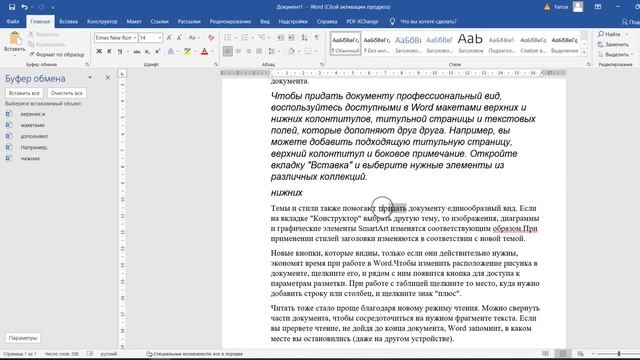Click the text highlight color marker icon
The height and width of the screenshot is (360, 640).
(x=187, y=51)
